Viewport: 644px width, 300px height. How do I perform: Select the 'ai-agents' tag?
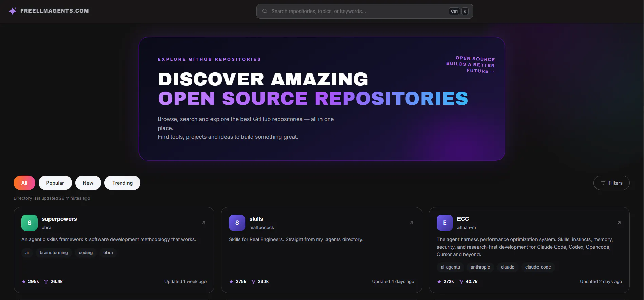pos(450,267)
